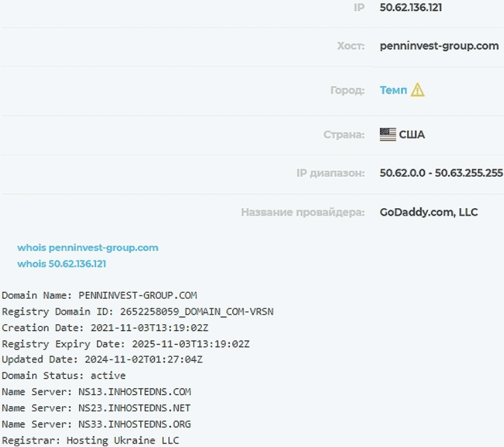Click the Registrar Hosting Ukraine LLC line
504x447 pixels.
90,440
